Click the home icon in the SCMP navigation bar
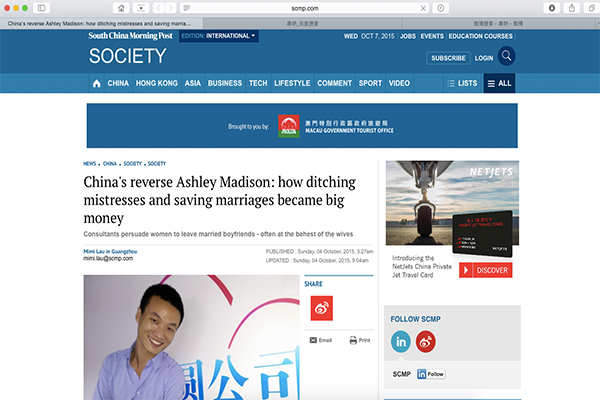This screenshot has height=400, width=600. coord(97,83)
